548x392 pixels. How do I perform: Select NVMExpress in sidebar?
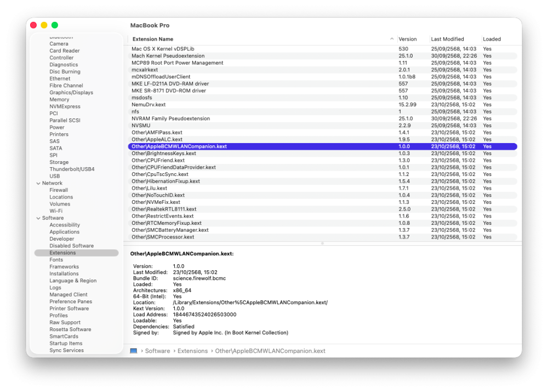point(65,106)
